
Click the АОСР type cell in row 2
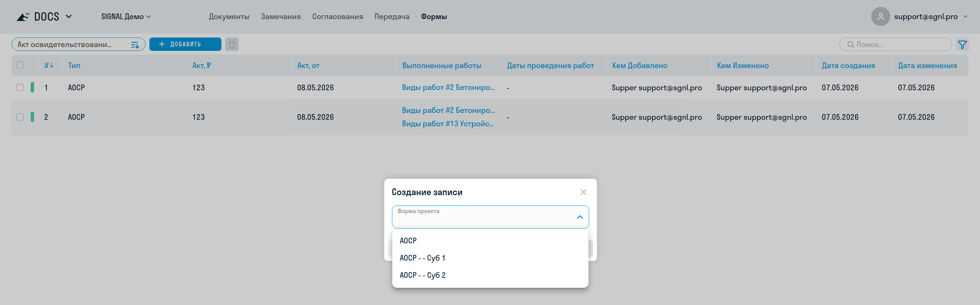pos(76,117)
